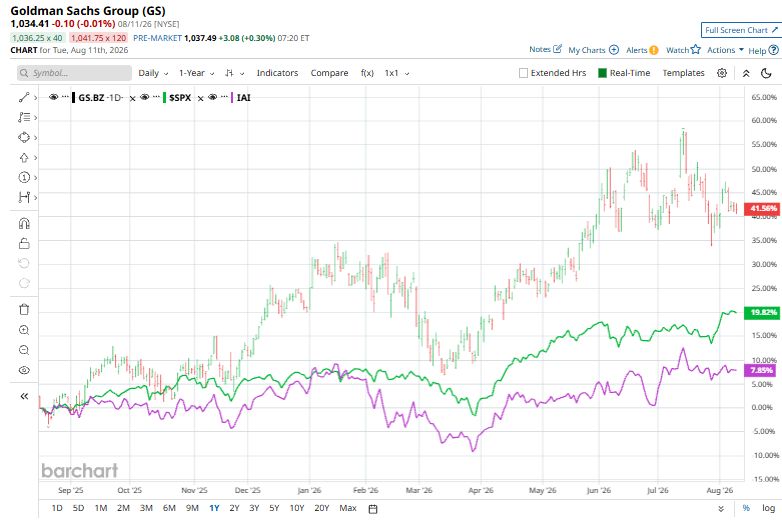Screen dimensions: 782x522
Task: Open the Daily interval dropdown
Action: [x=153, y=73]
